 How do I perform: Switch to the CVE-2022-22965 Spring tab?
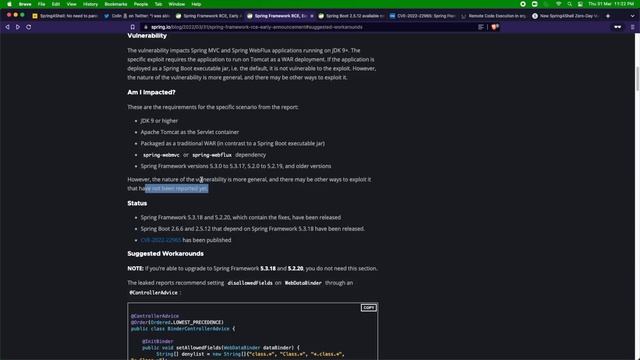[x=422, y=16]
